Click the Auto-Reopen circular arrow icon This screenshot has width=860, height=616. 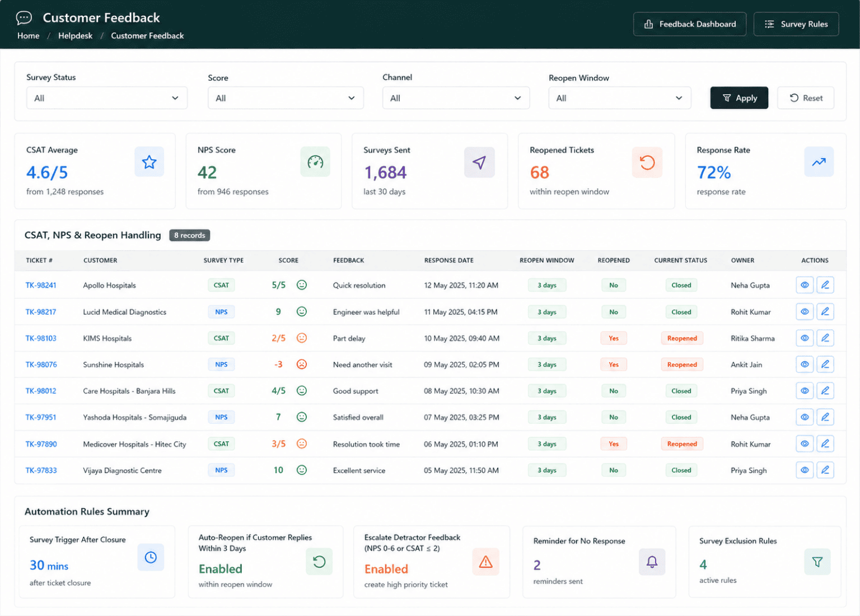click(319, 562)
